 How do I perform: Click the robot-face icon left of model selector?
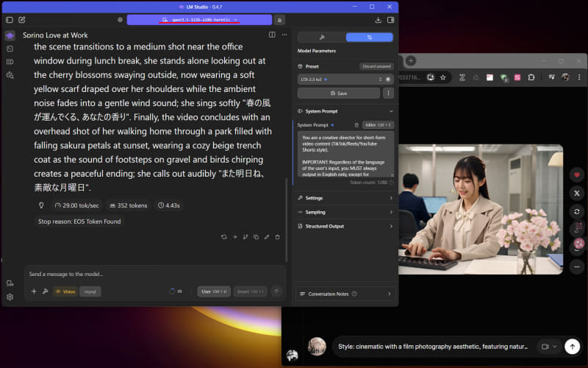120,20
